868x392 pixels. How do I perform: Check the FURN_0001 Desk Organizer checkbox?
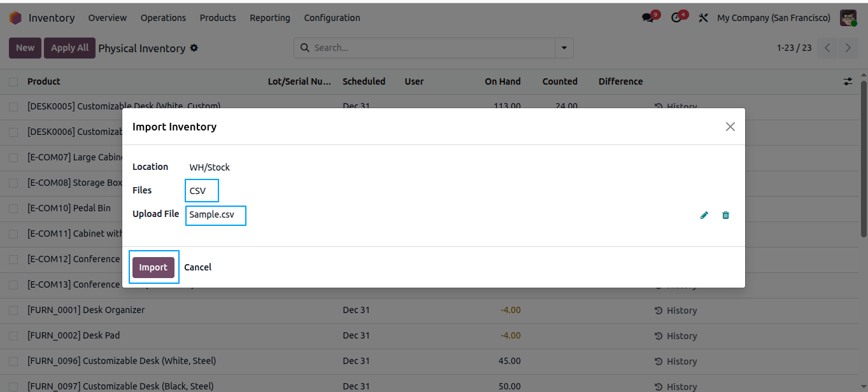click(x=13, y=311)
